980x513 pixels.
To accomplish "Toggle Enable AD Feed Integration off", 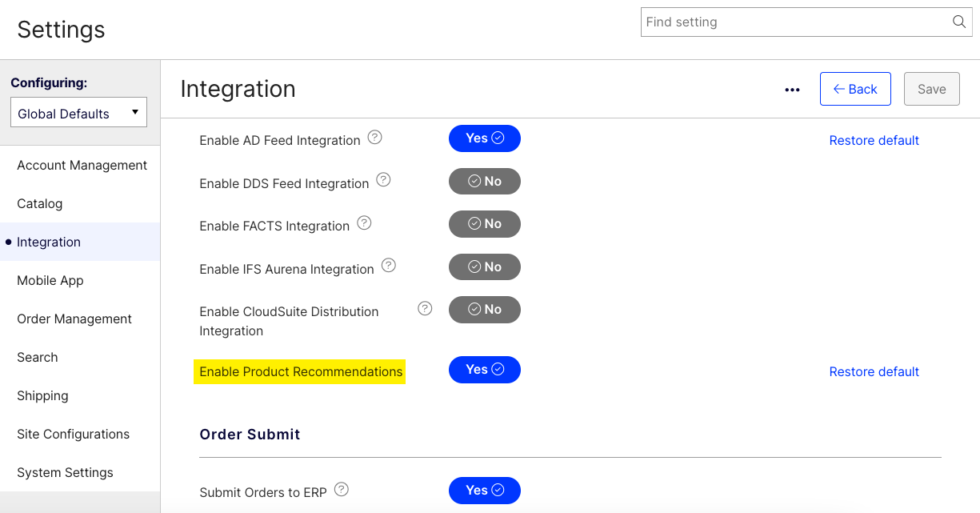I will [x=484, y=138].
